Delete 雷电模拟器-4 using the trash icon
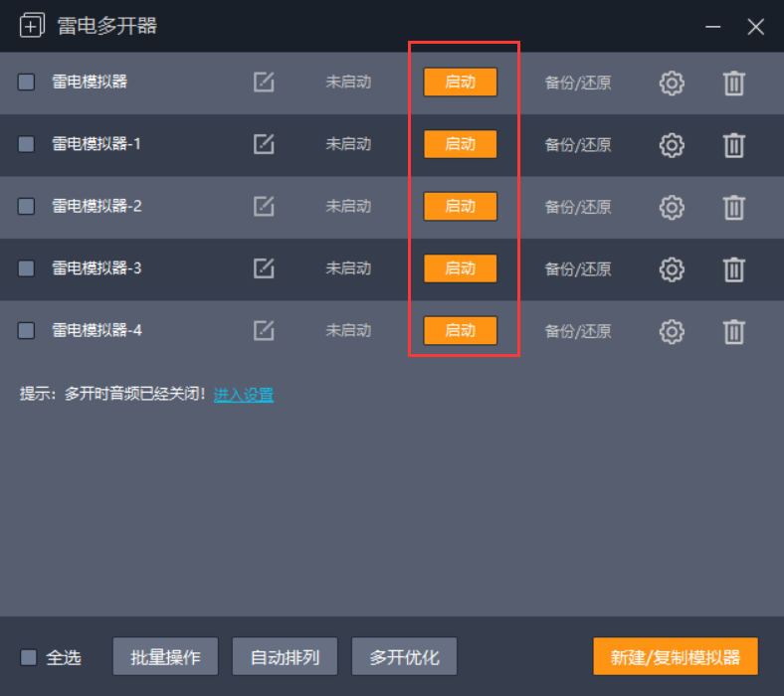Viewport: 784px width, 696px height. click(734, 332)
